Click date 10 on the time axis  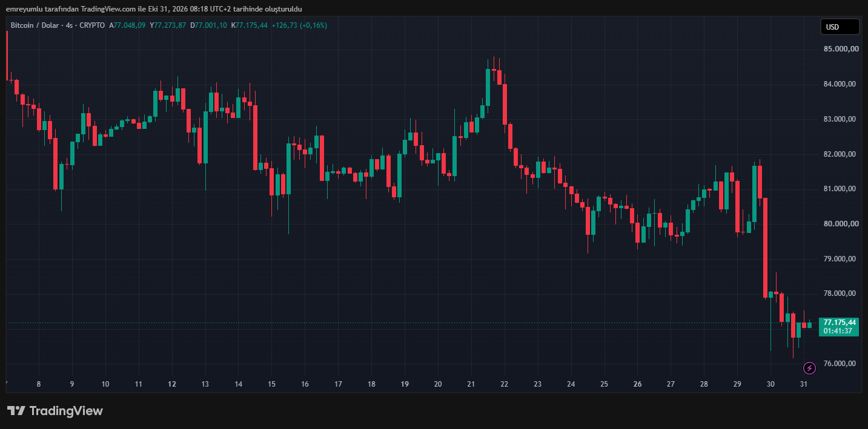[105, 384]
